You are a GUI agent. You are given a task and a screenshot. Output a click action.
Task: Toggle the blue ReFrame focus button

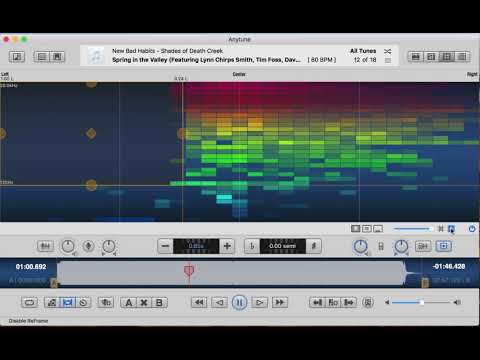click(x=443, y=246)
